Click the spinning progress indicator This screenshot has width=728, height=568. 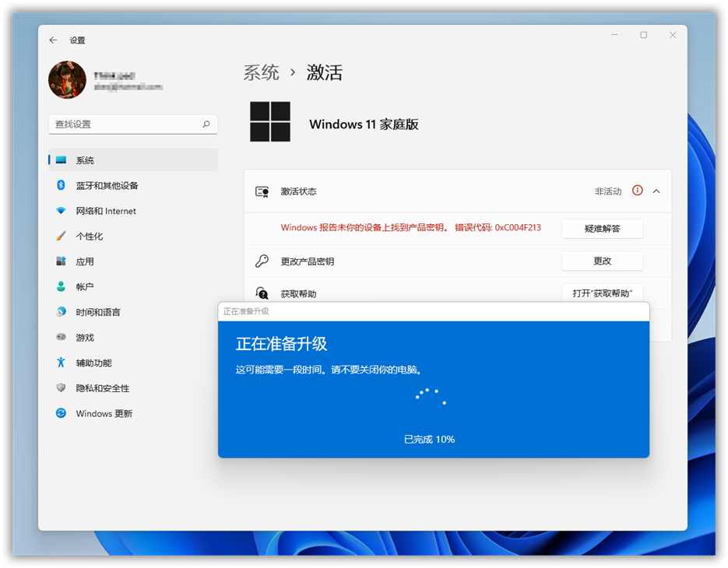(431, 397)
